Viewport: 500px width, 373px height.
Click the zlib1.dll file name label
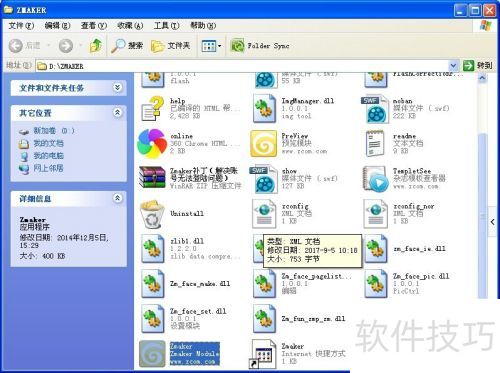point(187,241)
